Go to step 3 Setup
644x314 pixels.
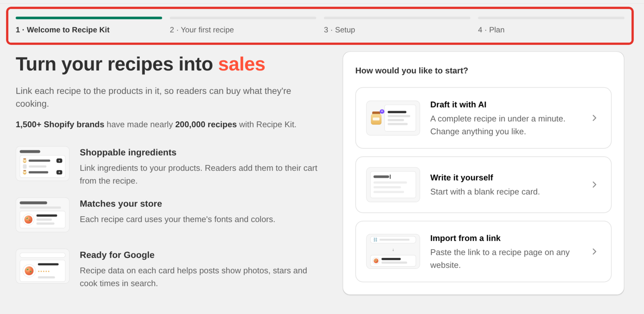click(339, 30)
